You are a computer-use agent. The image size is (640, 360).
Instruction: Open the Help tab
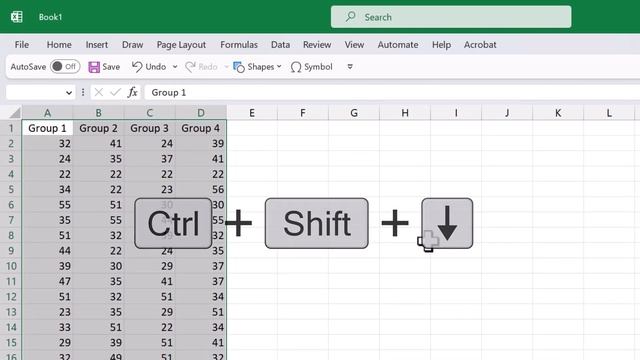pyautogui.click(x=441, y=44)
